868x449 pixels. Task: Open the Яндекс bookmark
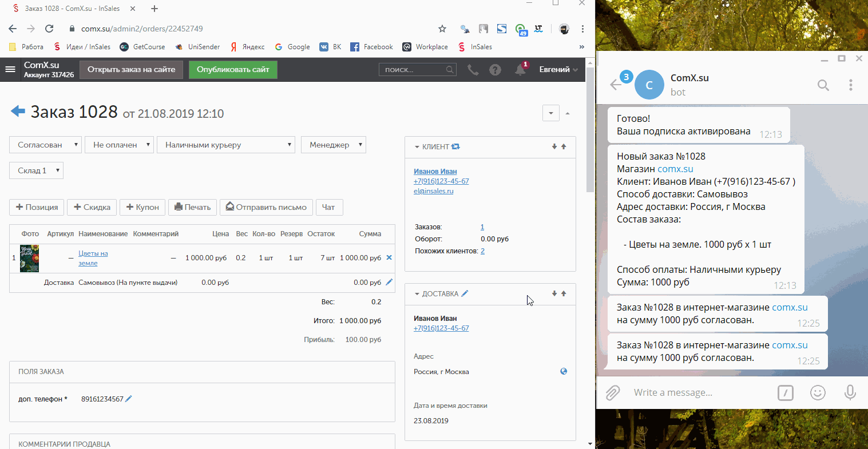pos(247,47)
